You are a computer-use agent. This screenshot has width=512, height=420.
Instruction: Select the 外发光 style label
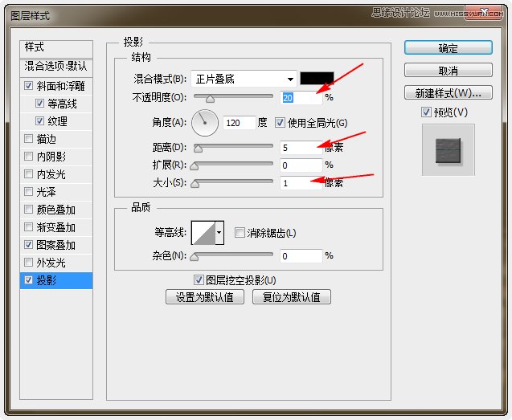click(x=51, y=263)
